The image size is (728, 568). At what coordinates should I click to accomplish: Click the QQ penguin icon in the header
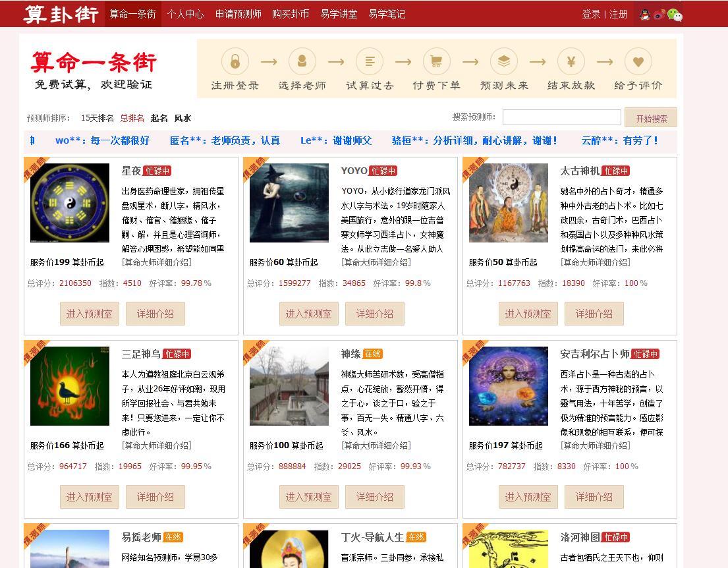click(644, 14)
